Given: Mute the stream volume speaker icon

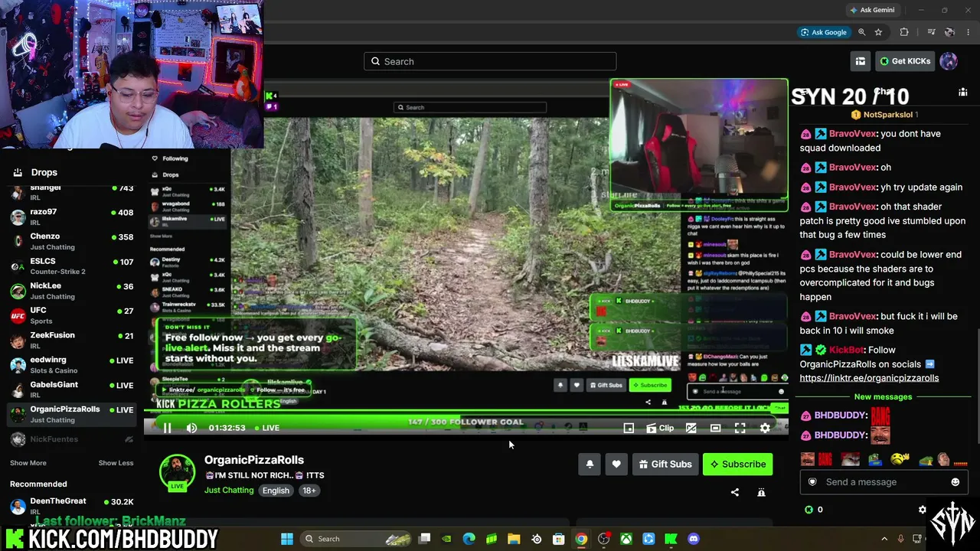Looking at the screenshot, I should point(191,428).
